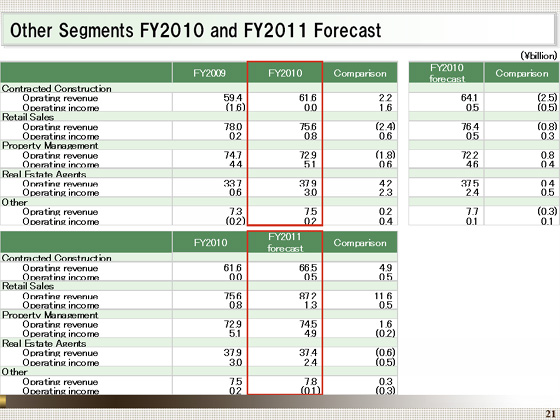Click the FY2009 Property Management income value 4.4
The height and width of the screenshot is (420, 560).
tap(236, 164)
